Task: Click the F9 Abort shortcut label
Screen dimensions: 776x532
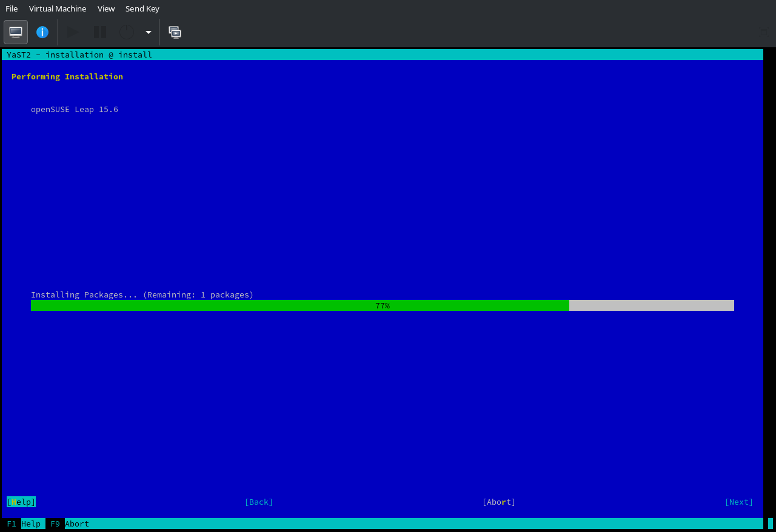Action: click(70, 524)
